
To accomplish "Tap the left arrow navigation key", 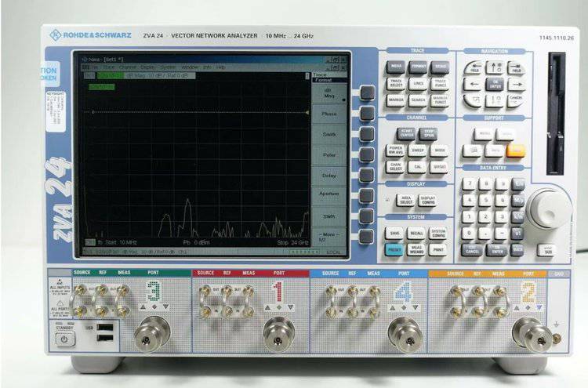I will coord(474,85).
